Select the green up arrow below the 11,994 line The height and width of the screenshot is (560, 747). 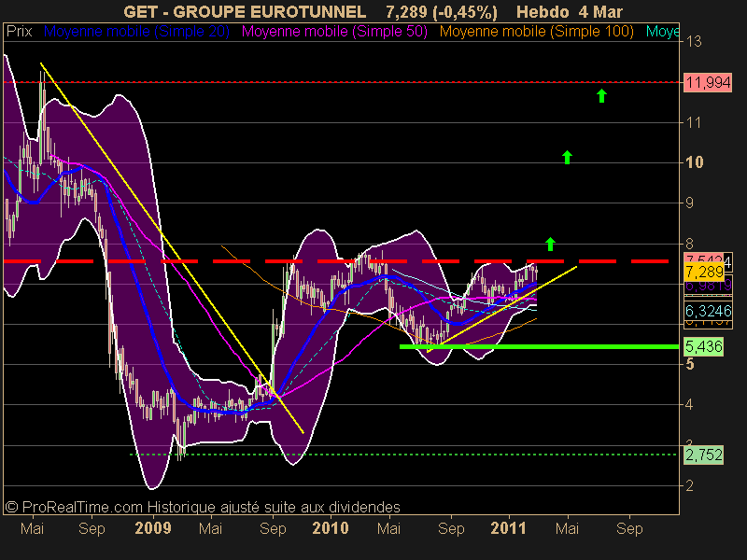[601, 96]
